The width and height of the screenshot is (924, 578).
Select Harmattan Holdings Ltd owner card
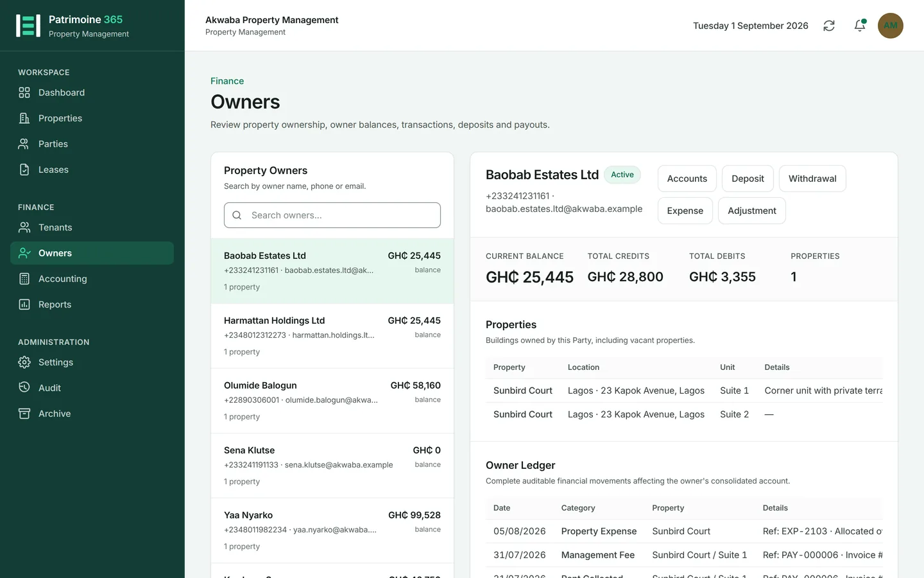[332, 336]
